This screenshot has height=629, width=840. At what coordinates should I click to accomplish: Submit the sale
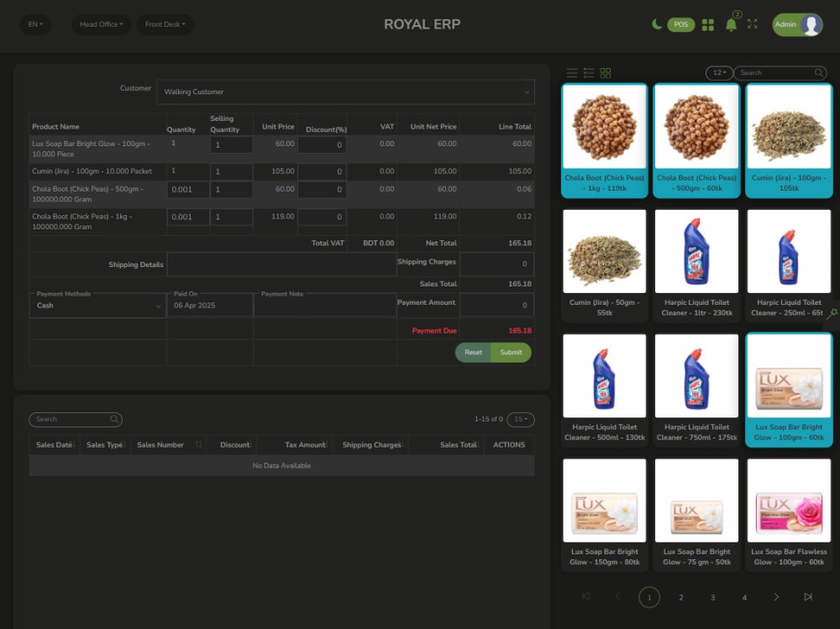[511, 352]
